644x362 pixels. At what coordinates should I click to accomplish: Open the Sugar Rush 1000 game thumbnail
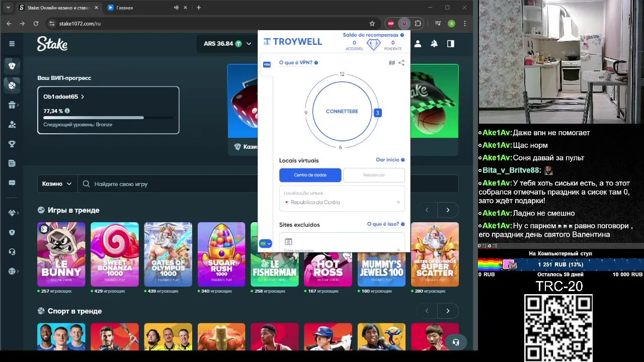(221, 254)
